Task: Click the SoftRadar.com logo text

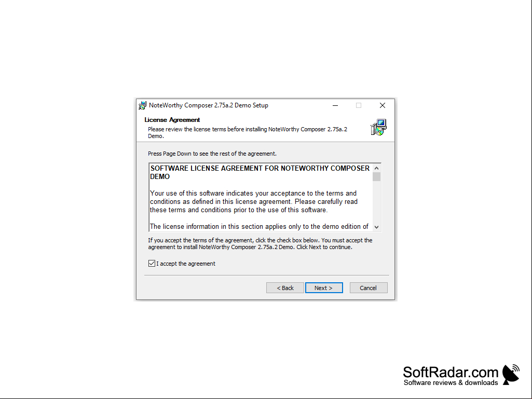Action: [x=451, y=372]
